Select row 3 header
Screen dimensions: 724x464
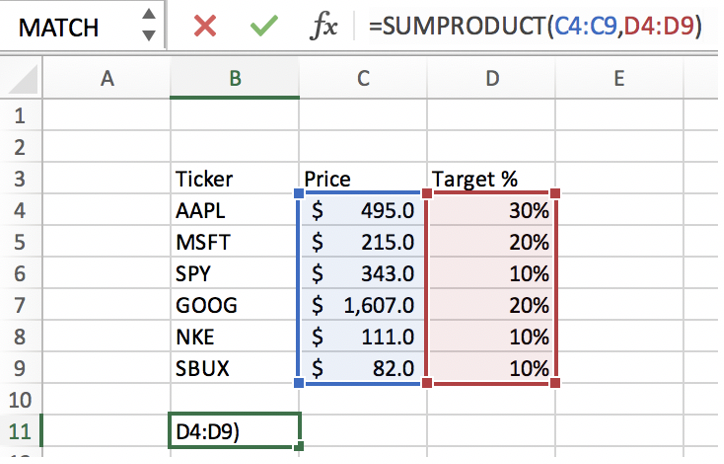(20, 180)
